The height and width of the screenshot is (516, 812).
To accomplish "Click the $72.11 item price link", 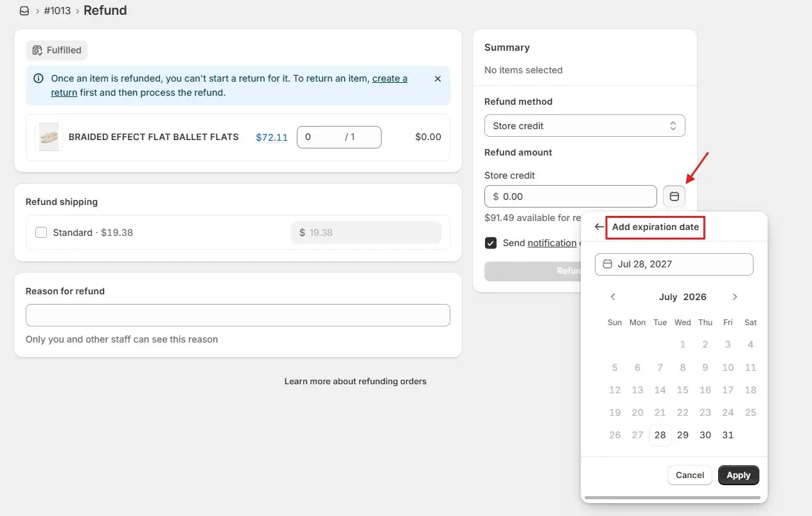I will pos(272,137).
